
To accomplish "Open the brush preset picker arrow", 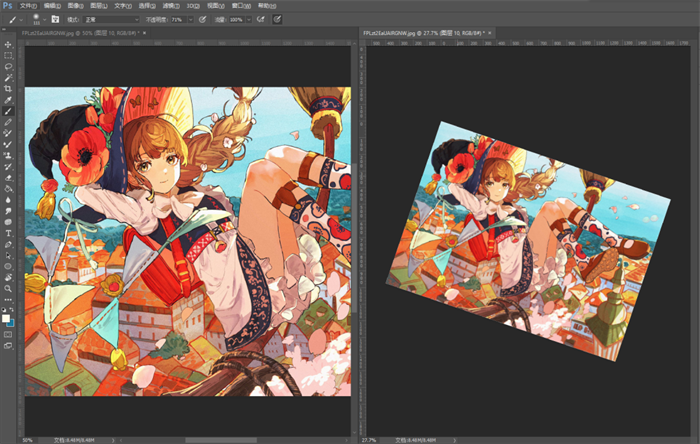I will point(44,19).
